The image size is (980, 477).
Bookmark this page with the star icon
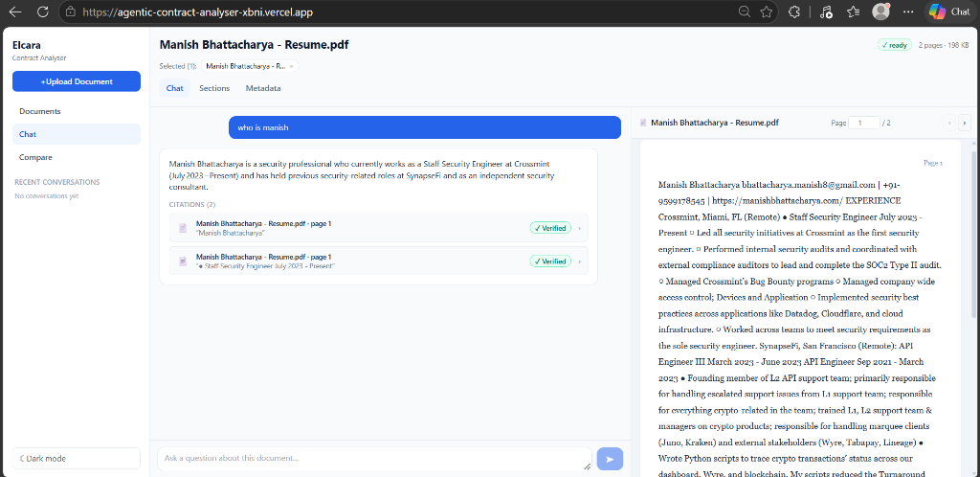767,11
